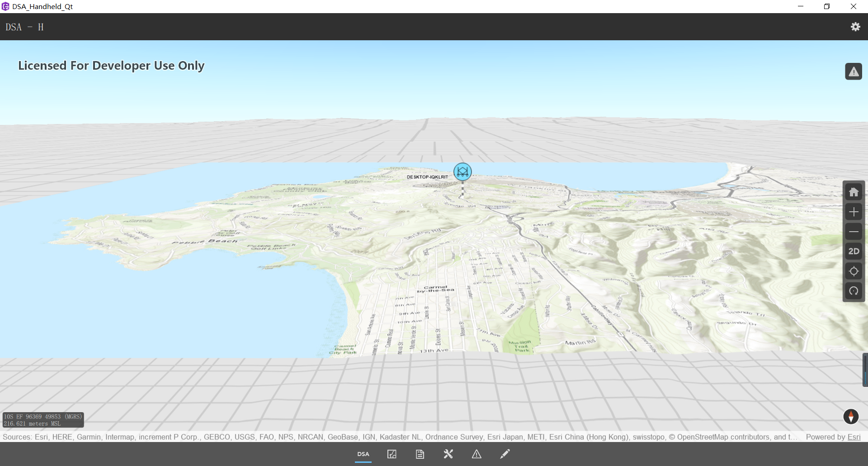Click the MGRS coordinate readout

(43, 417)
